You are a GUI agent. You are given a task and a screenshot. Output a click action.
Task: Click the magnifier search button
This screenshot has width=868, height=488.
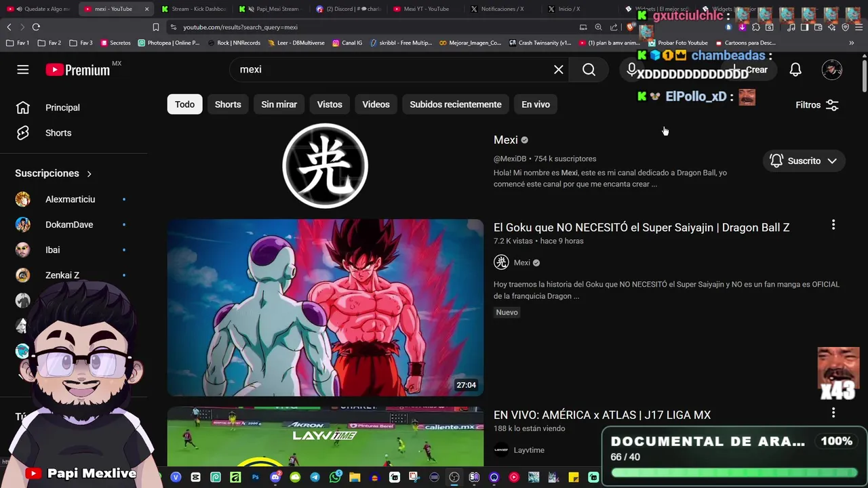[x=589, y=69]
